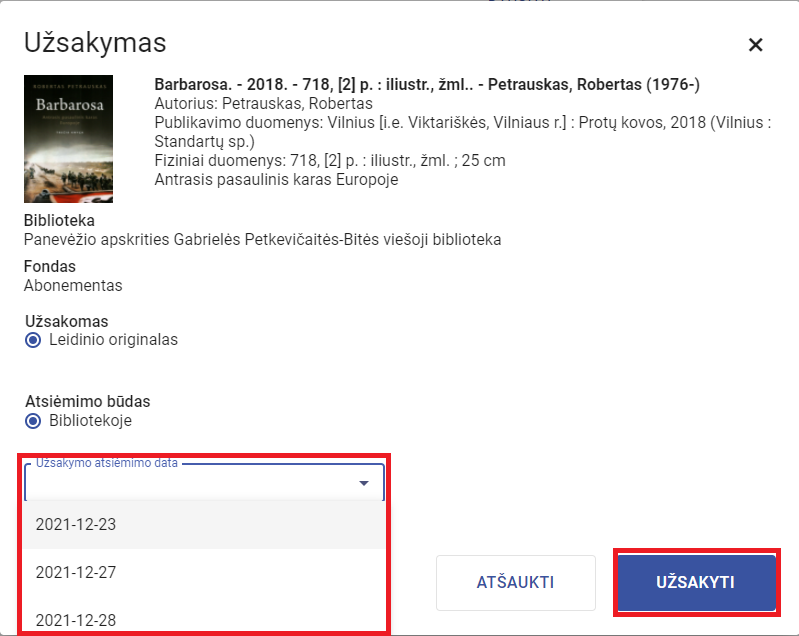Viewport: 799px width, 636px height.
Task: Click the Antrasis pasaulinis karas Europoje subject
Action: point(276,180)
